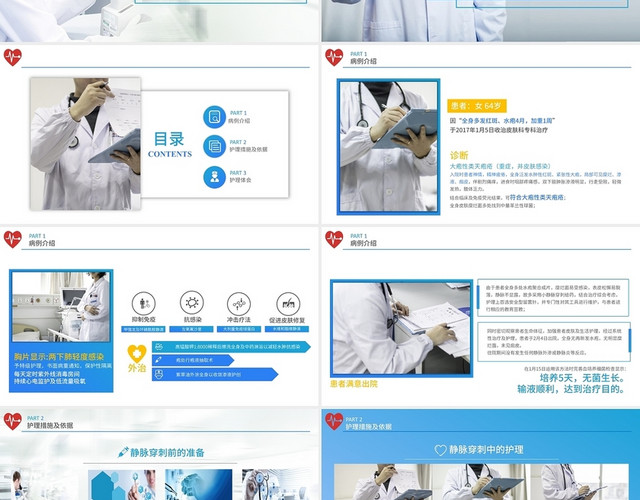This screenshot has width=640, height=500.
Task: Click the icon on the first blue arrow bar
Action: (159, 347)
